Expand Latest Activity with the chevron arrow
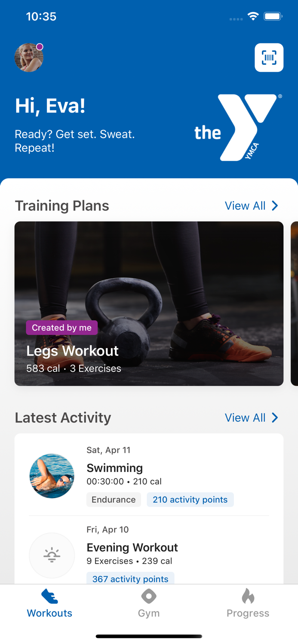The image size is (298, 644). [275, 417]
